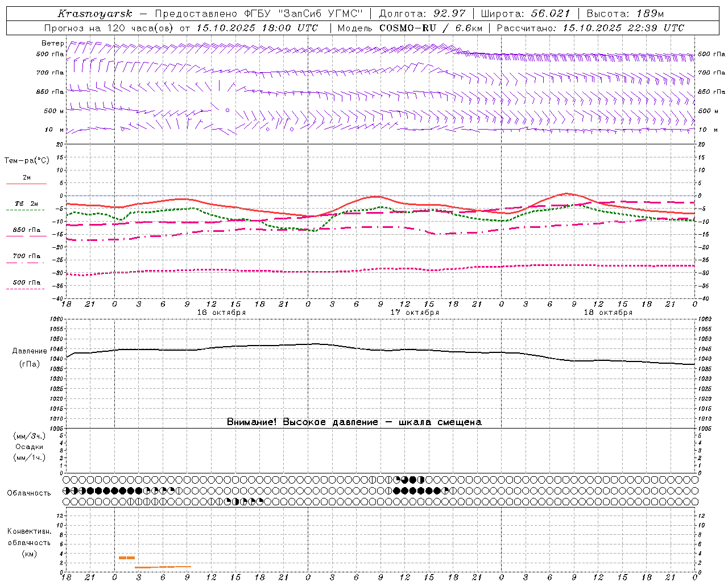Click the (гПа) pressure unit label
The width and height of the screenshot is (728, 582).
tap(30, 364)
